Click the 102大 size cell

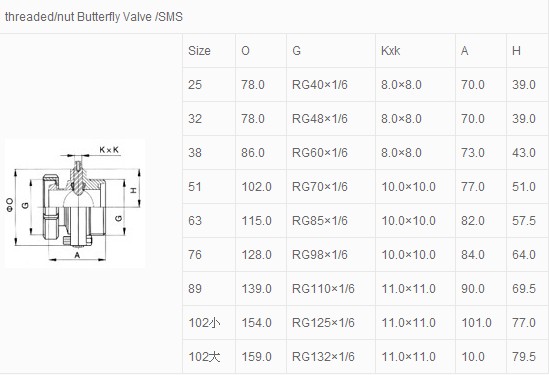[209, 356]
